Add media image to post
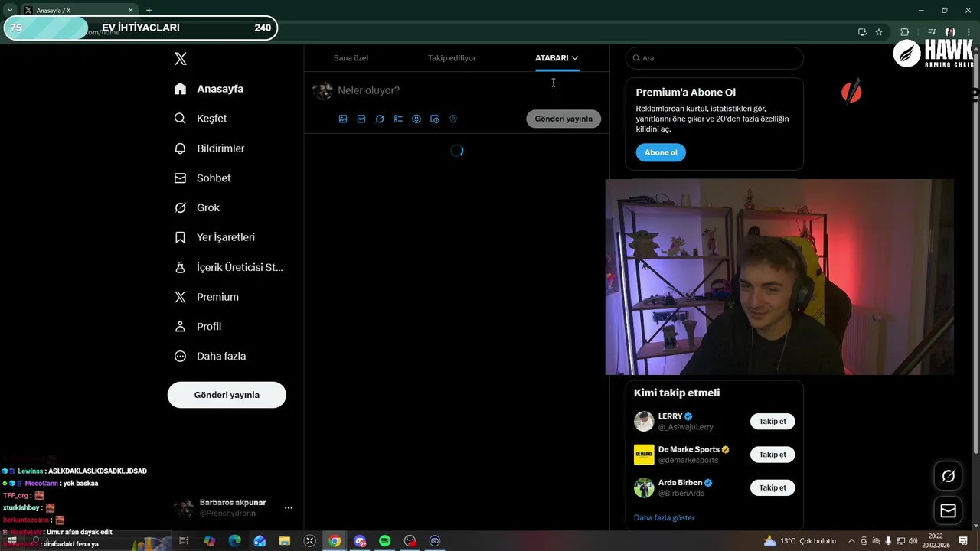980x551 pixels. pos(343,119)
